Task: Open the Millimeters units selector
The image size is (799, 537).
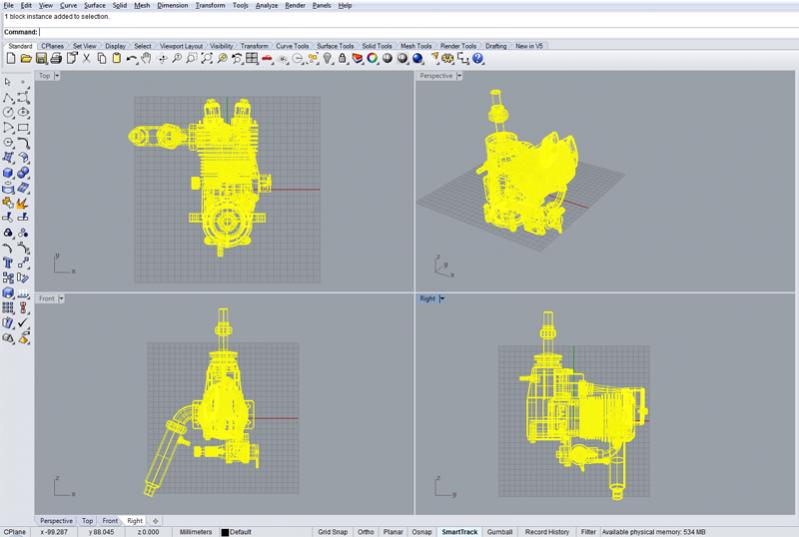Action: [196, 531]
